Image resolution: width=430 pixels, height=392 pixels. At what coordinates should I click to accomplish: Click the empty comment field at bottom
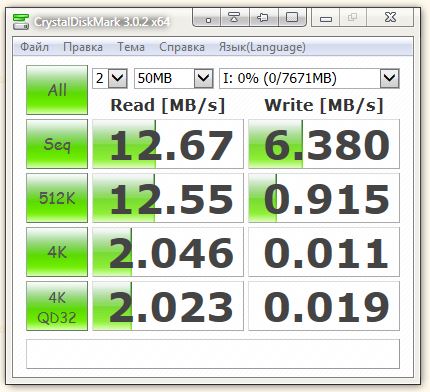(x=213, y=354)
